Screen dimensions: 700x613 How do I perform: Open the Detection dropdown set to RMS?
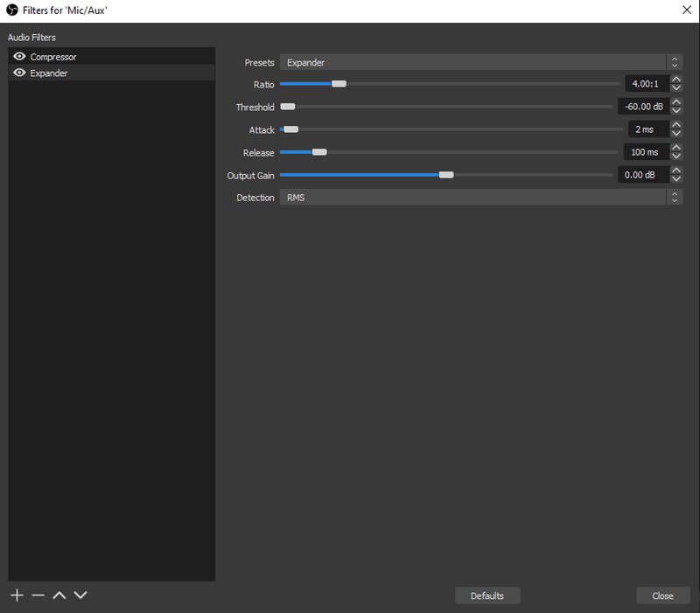coord(480,198)
